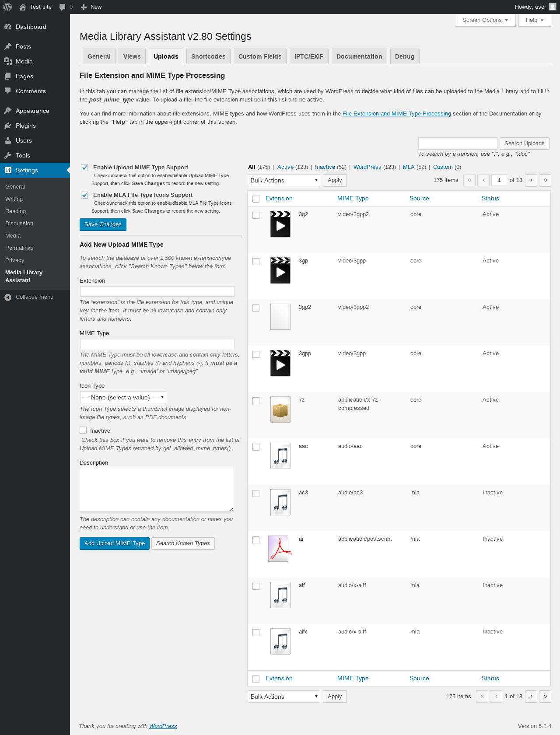The image size is (560, 735).
Task: Click the aac audio note icon
Action: pos(280,456)
